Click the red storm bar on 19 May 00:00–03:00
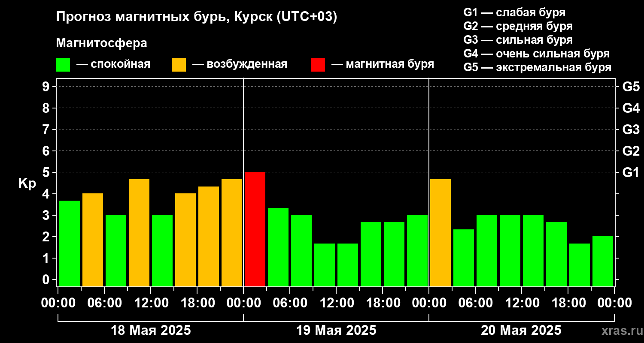The height and width of the screenshot is (343, 644). [x=255, y=229]
